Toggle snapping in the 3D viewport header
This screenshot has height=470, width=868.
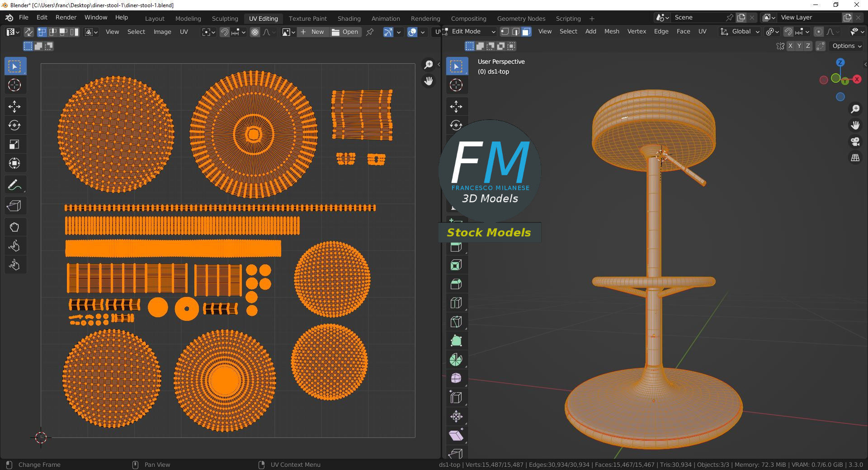tap(788, 32)
